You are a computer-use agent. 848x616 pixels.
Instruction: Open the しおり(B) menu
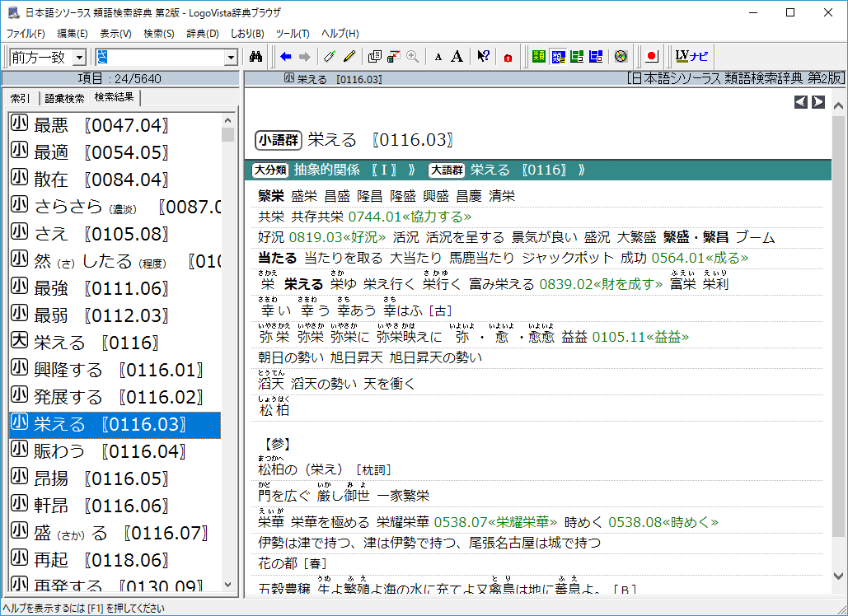coord(247,34)
